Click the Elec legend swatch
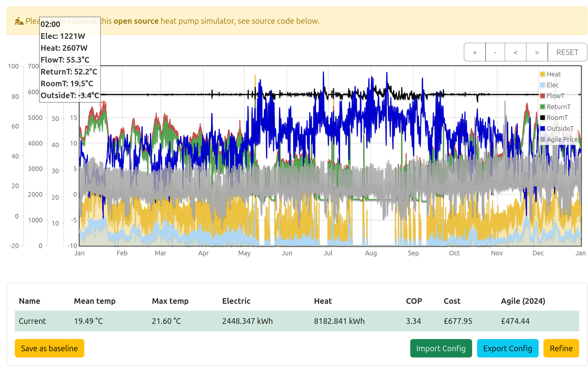 [543, 85]
